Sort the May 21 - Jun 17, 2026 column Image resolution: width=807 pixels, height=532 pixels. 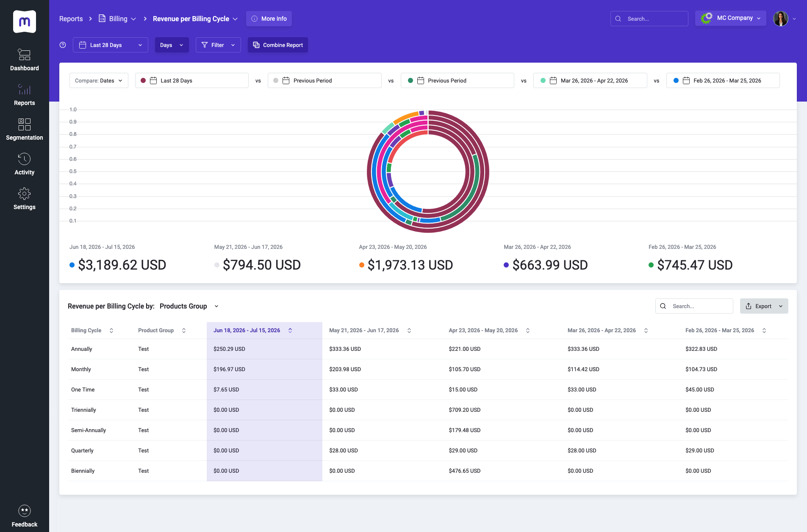pos(409,331)
